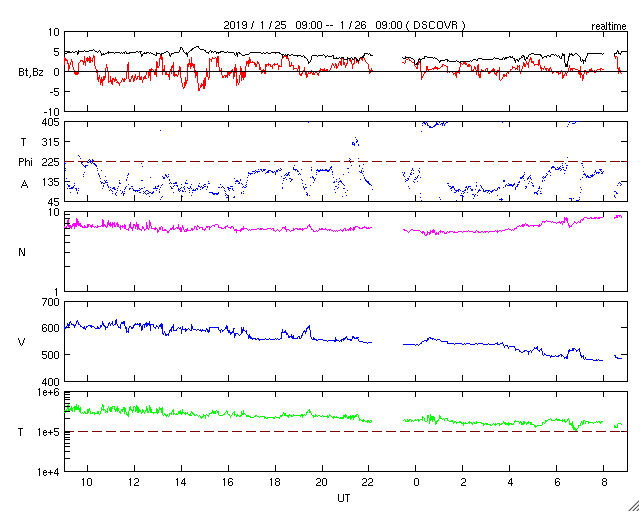
Task: Click the "12" hour label on UT axis
Action: (x=134, y=483)
